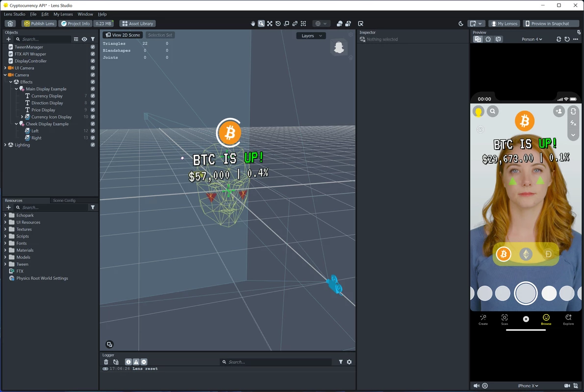Toggle Logger info messages filter
Image resolution: width=584 pixels, height=392 pixels.
click(x=128, y=362)
